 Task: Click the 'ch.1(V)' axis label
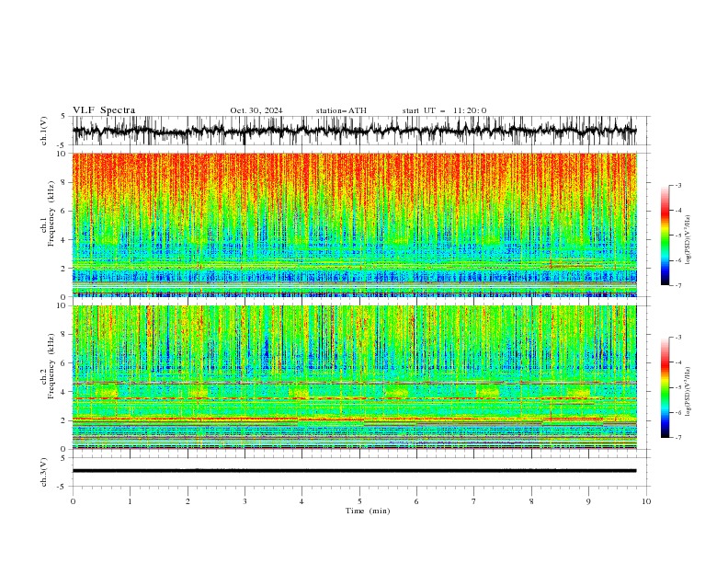43,131
